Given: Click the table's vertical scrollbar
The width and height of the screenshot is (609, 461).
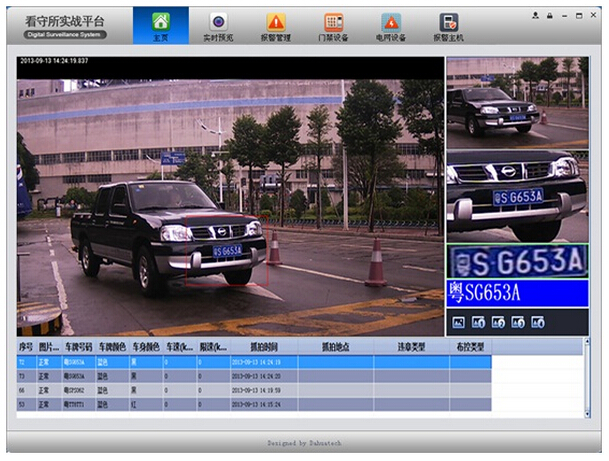Looking at the screenshot, I should coord(586,380).
